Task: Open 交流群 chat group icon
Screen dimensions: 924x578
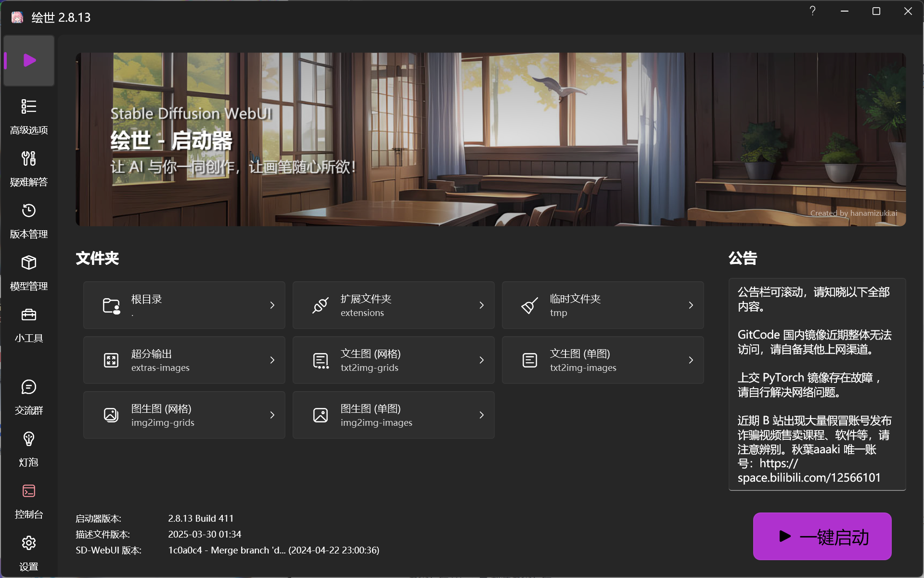Action: (x=29, y=387)
